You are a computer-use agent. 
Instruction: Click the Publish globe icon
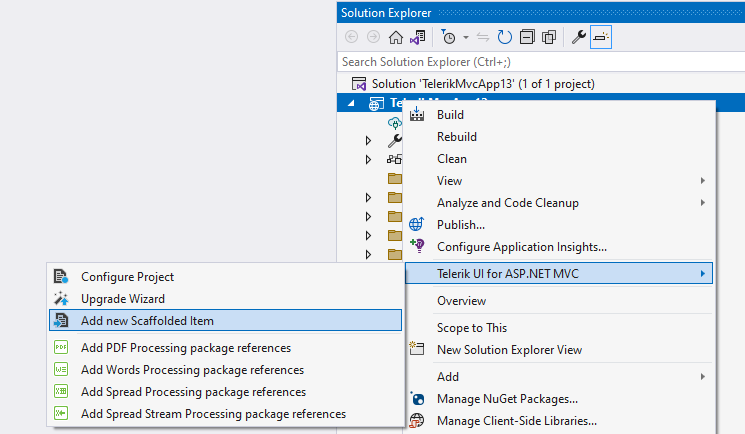[x=417, y=224]
